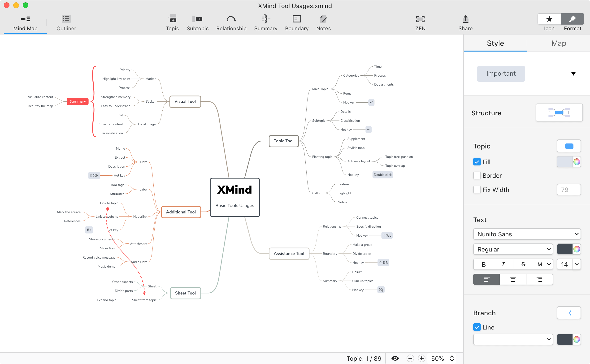Switch to the Map style tab

[559, 43]
